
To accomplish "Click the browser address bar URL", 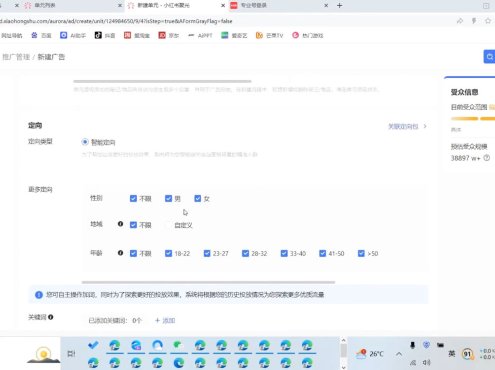I will tap(116, 21).
